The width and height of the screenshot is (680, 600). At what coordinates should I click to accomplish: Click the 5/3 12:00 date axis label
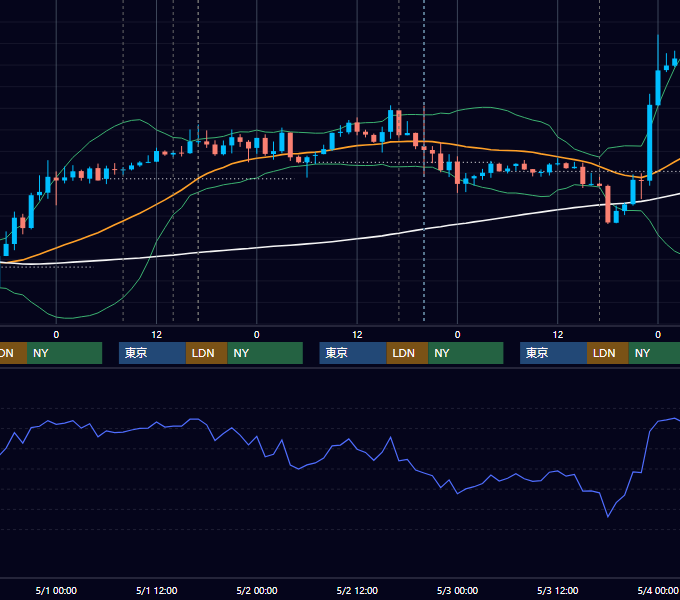pyautogui.click(x=557, y=590)
